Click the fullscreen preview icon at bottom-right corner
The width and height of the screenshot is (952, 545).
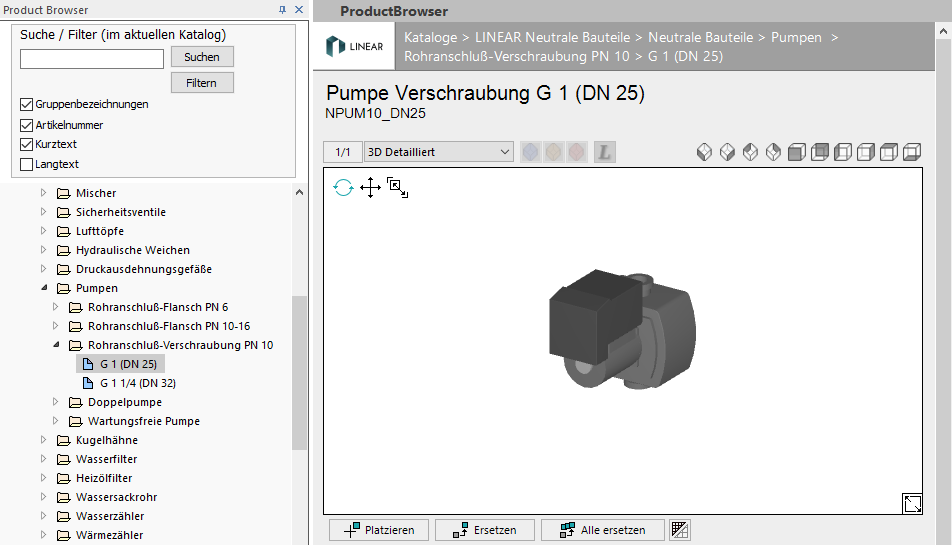(912, 503)
